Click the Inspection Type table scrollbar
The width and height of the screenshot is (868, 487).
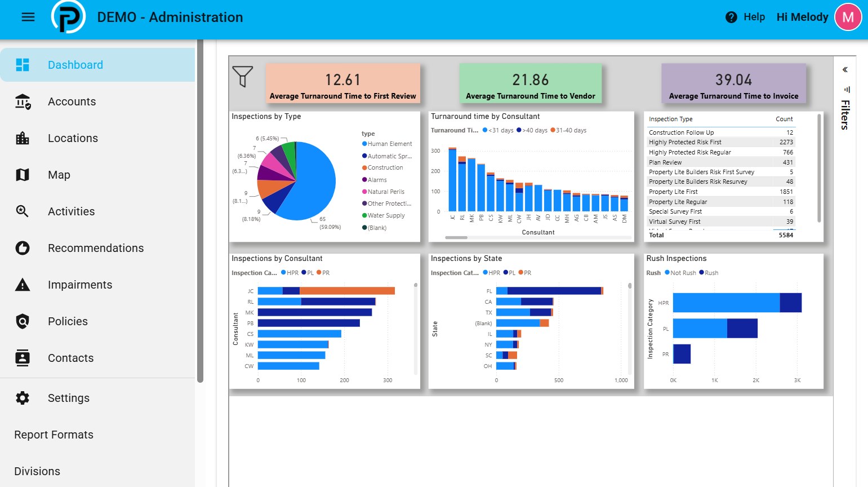pyautogui.click(x=819, y=169)
